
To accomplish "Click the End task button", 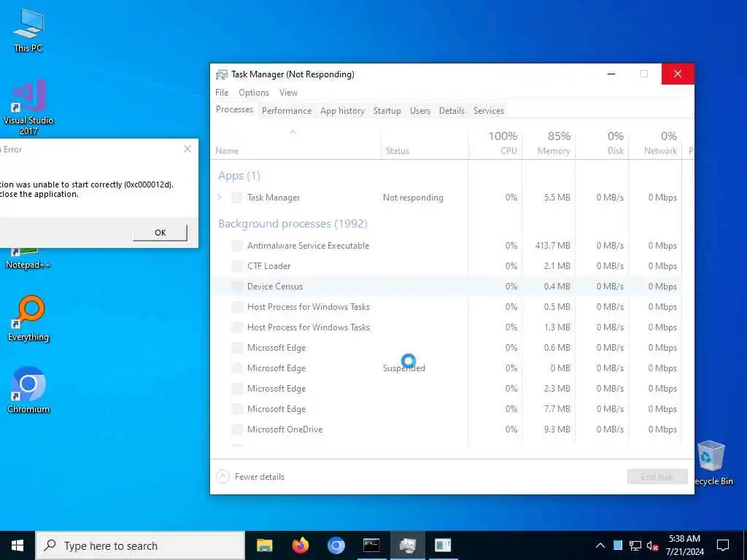I will 657,477.
